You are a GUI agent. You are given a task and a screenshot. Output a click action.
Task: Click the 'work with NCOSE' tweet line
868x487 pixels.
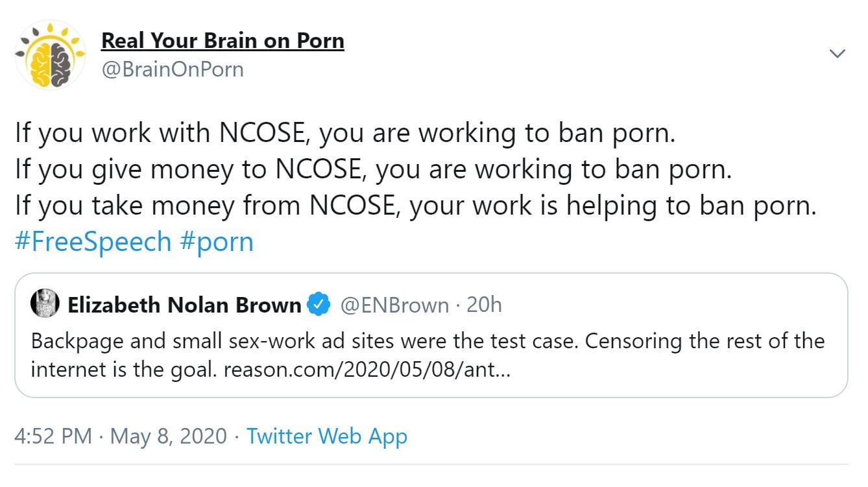click(x=345, y=133)
